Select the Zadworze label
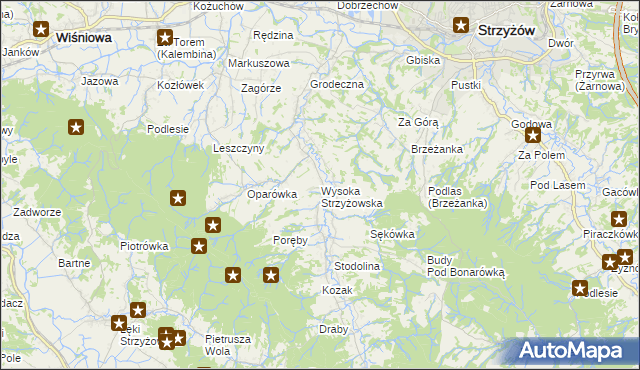Screen dimensions: 640x370 point(37,212)
